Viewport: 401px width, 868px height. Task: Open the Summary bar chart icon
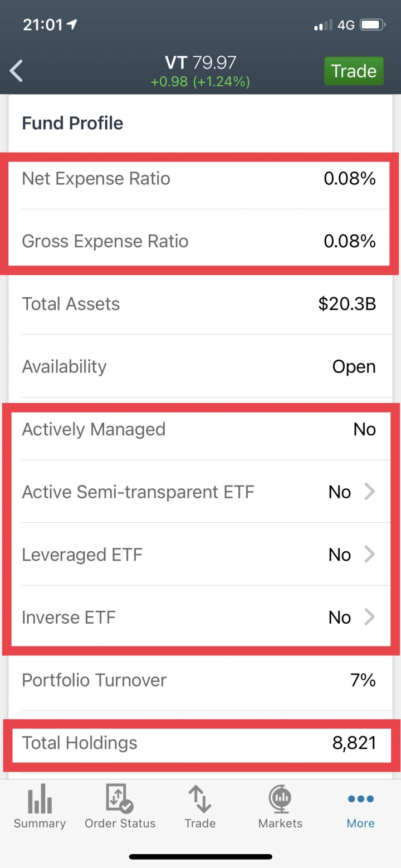[x=40, y=798]
